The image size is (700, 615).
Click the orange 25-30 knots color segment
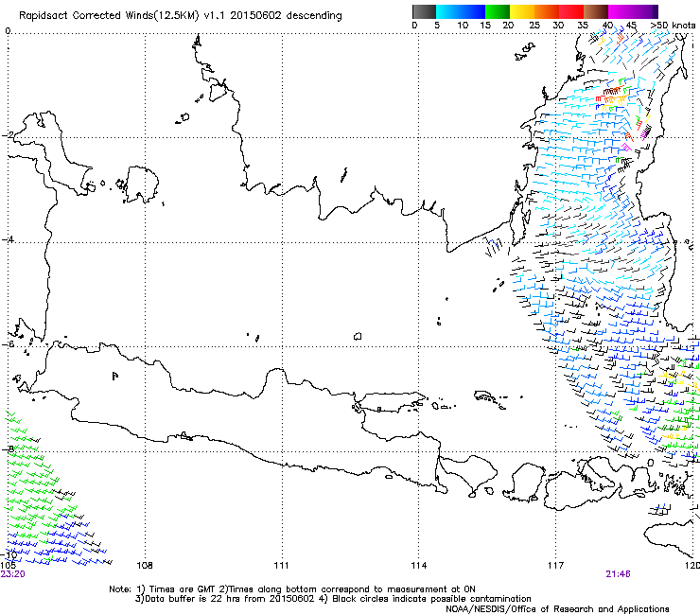point(547,11)
